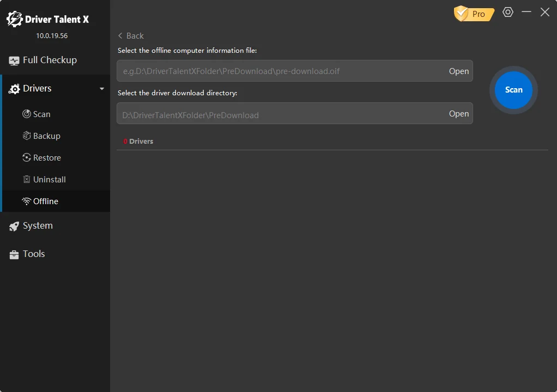Screen dimensions: 557x392
Task: Click the Tools briefcase icon
Action: [x=14, y=254]
